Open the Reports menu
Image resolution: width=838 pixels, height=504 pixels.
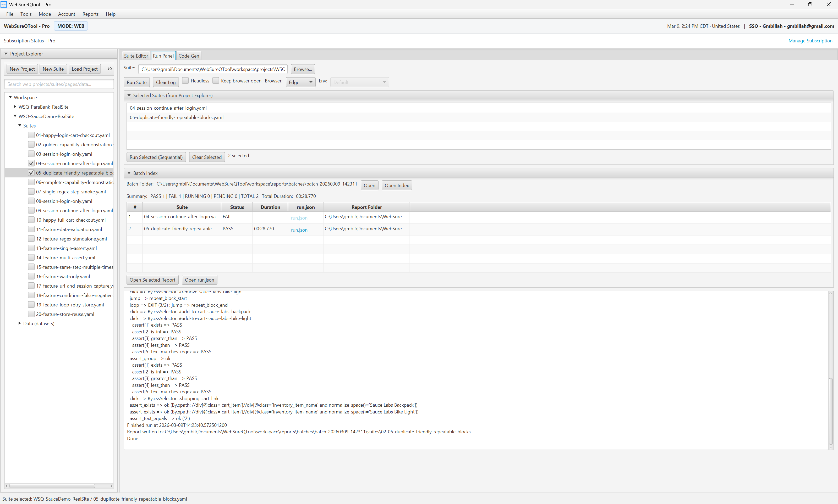tap(90, 14)
